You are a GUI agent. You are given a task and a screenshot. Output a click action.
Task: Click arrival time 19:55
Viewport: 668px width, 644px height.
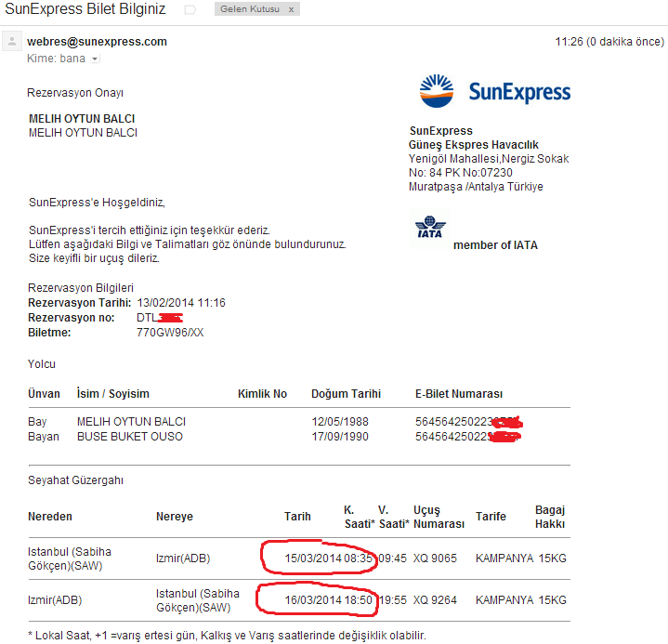pos(392,600)
